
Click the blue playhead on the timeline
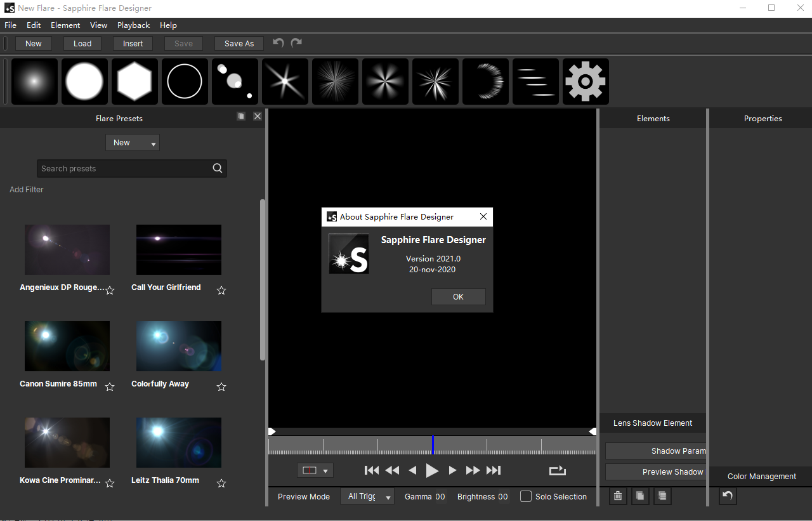tap(433, 444)
